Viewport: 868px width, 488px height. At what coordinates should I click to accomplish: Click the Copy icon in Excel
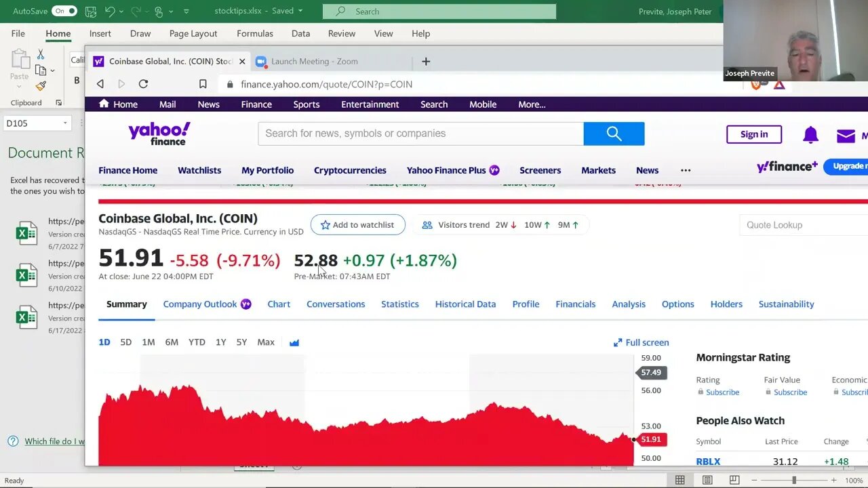[x=41, y=70]
